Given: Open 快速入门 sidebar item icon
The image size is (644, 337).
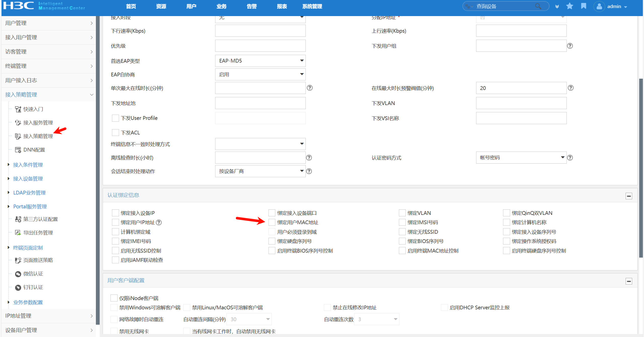Looking at the screenshot, I should pyautogui.click(x=18, y=109).
